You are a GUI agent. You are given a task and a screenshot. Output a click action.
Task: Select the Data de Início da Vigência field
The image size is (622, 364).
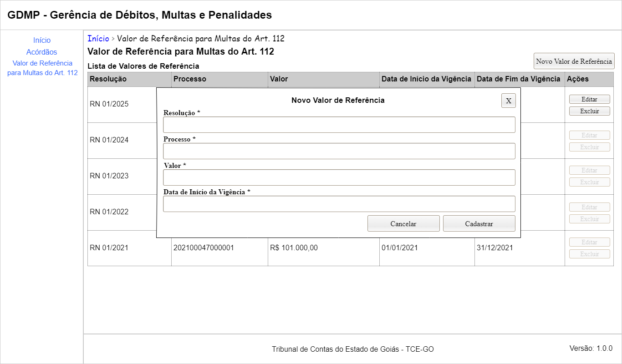[339, 204]
